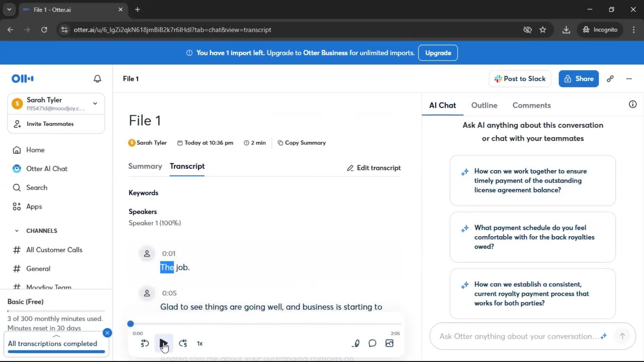Add a comment via speech bubble icon
Viewport: 644px width, 362px height.
(373, 343)
